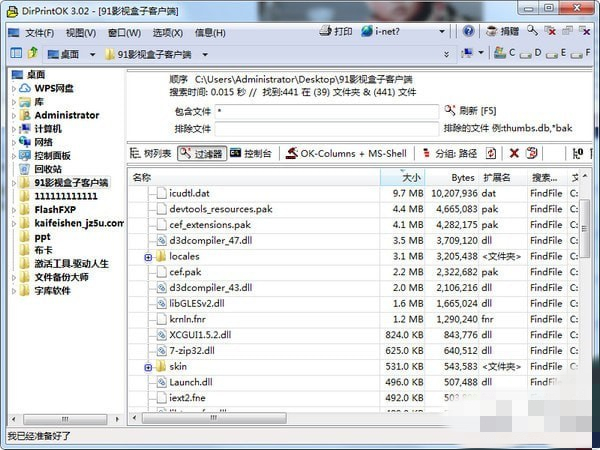
Task: Click the file list vertical scrollbar thumb
Action: pos(585,228)
